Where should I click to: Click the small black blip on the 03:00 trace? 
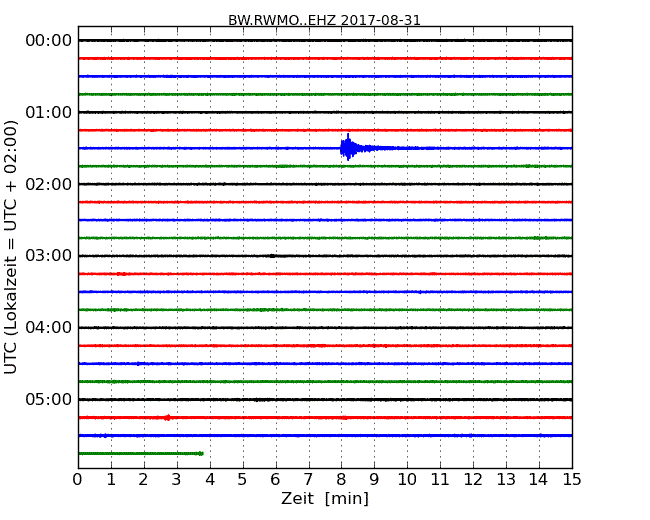point(272,256)
